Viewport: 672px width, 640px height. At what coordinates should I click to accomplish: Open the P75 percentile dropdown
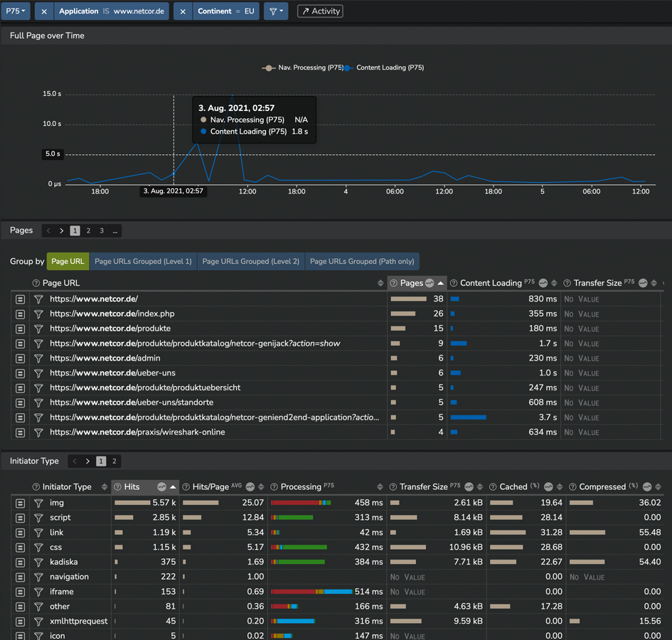16,11
